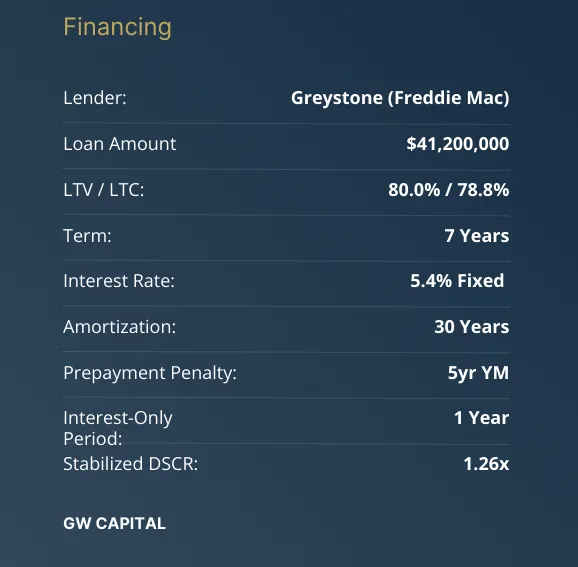Click Greystone (Freddie Mac) lender value

(x=400, y=98)
